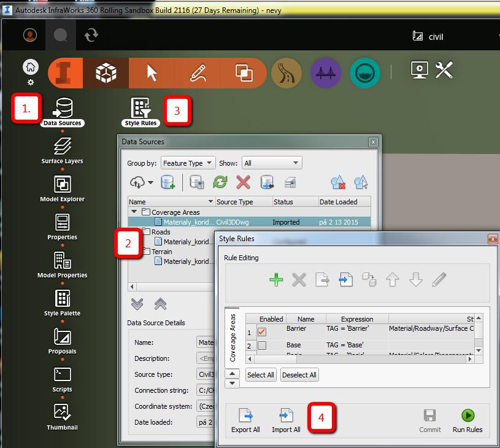Click the presentation monitor icon
This screenshot has height=448, width=500.
coord(419,69)
